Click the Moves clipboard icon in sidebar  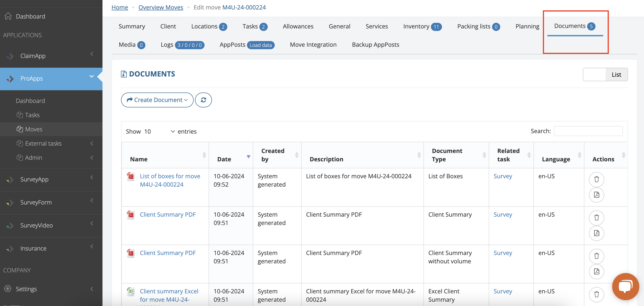pyautogui.click(x=19, y=129)
